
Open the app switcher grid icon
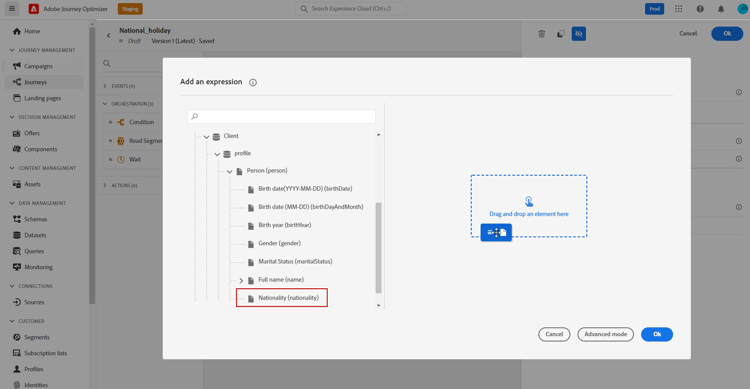tap(679, 9)
